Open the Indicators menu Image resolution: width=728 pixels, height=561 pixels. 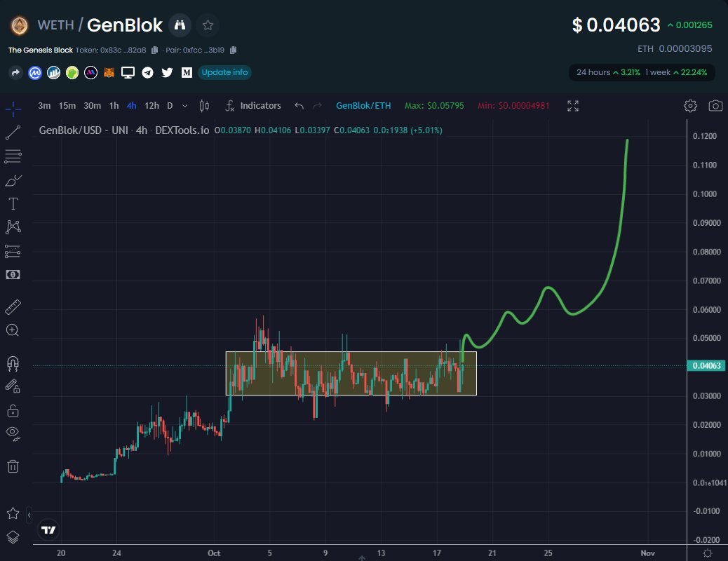point(253,106)
